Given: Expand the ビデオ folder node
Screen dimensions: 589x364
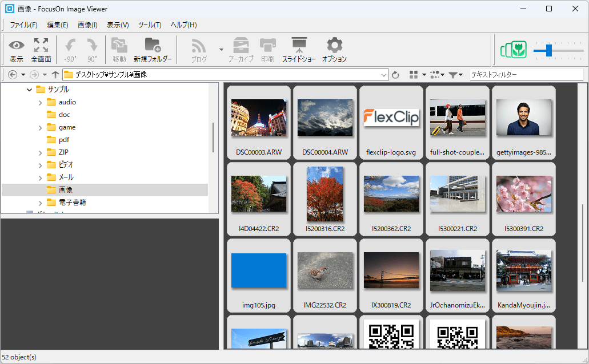Looking at the screenshot, I should click(x=40, y=165).
